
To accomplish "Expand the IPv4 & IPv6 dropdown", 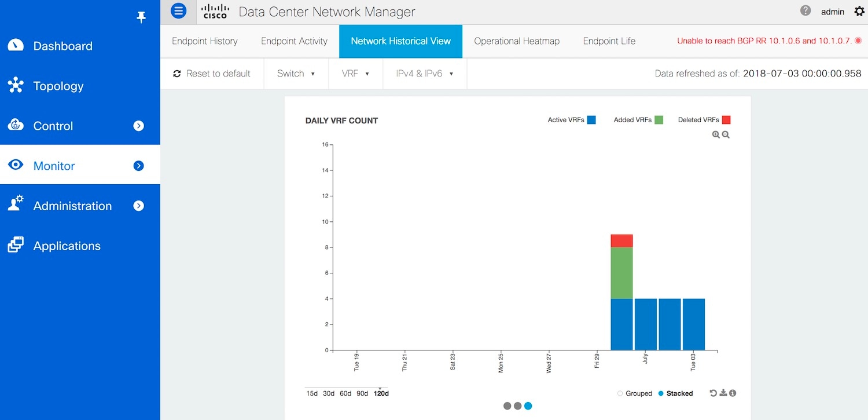I will [x=424, y=74].
